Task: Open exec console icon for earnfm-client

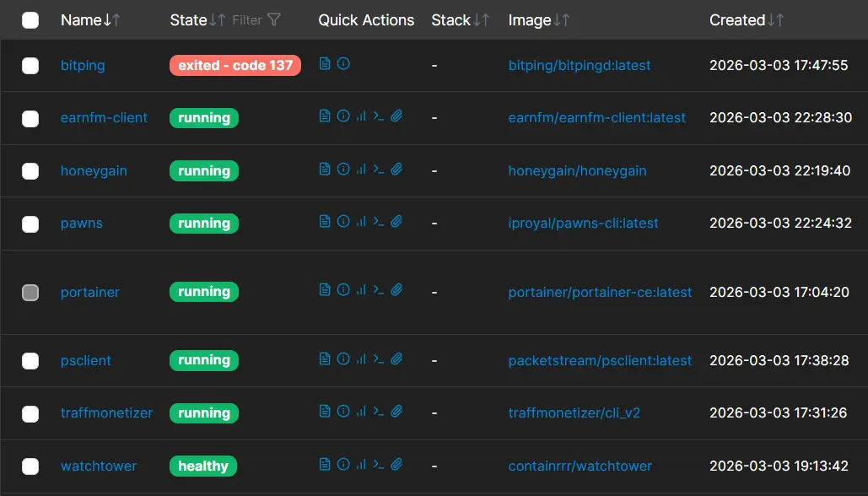Action: pyautogui.click(x=379, y=116)
